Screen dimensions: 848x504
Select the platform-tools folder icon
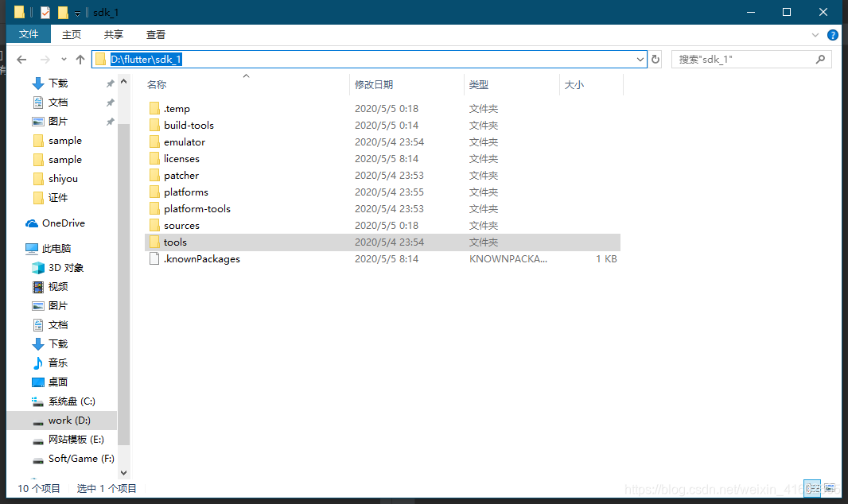tap(154, 209)
